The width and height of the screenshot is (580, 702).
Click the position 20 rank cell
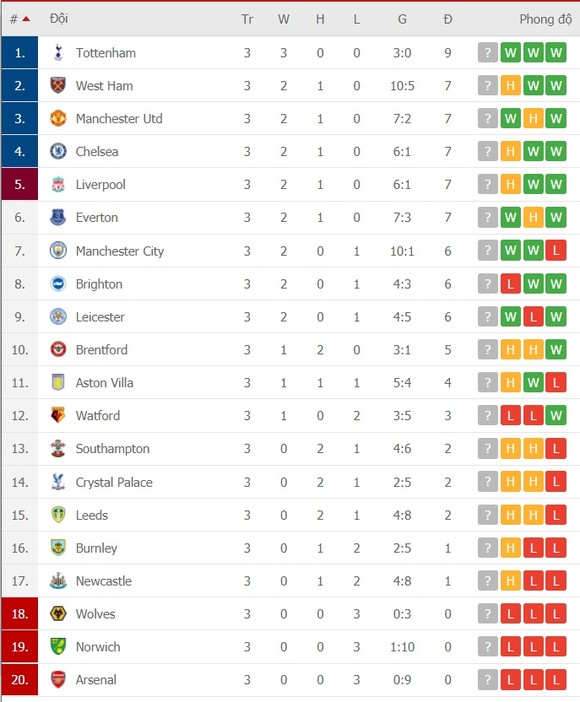pos(20,680)
